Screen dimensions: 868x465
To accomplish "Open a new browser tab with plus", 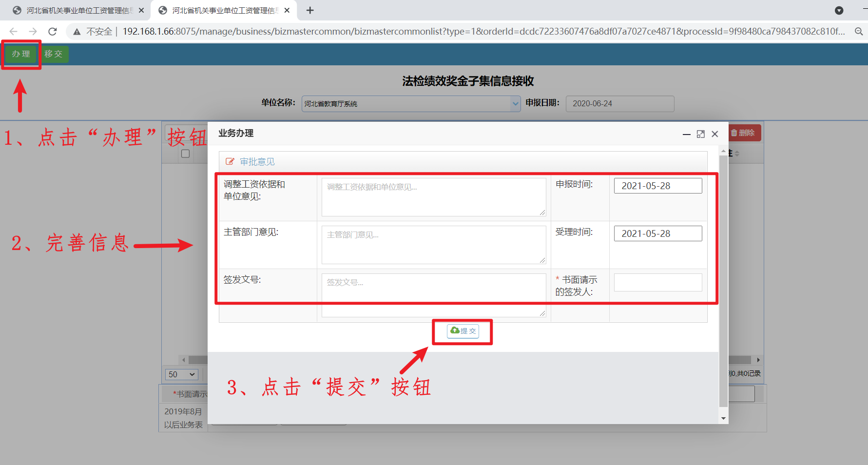I will 310,10.
